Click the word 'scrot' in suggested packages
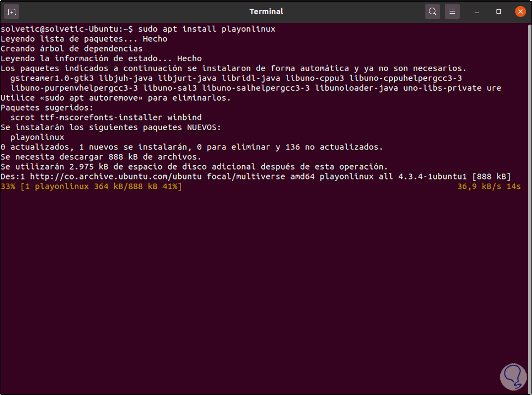 [22, 118]
